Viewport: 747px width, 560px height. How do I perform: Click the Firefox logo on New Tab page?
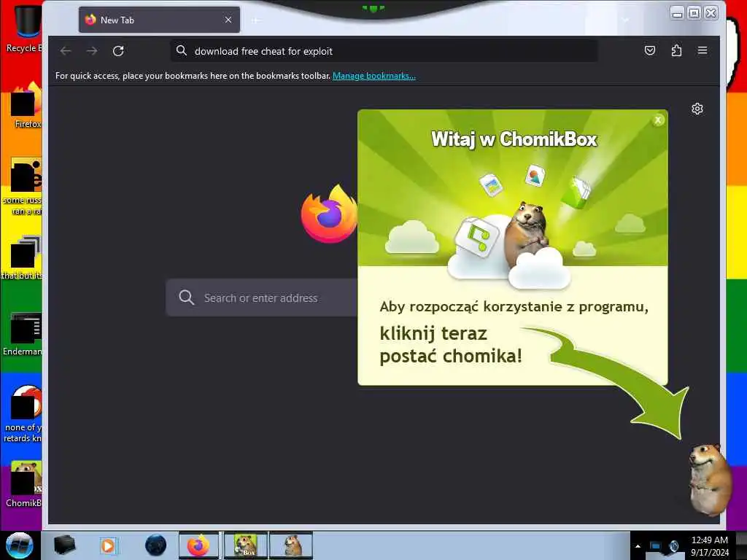coord(329,214)
